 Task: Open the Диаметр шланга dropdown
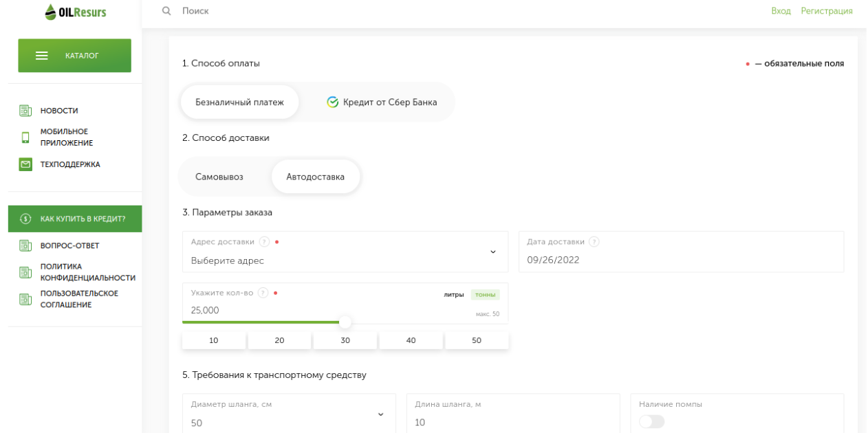click(380, 414)
